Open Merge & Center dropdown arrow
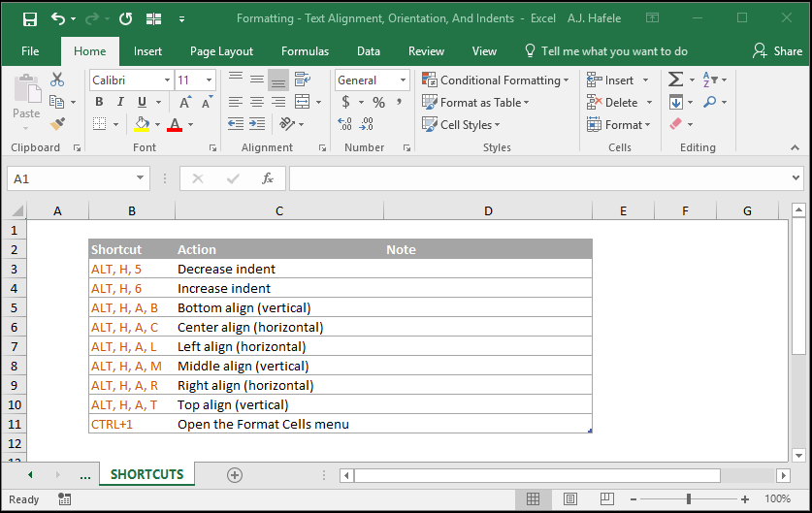 pyautogui.click(x=318, y=102)
